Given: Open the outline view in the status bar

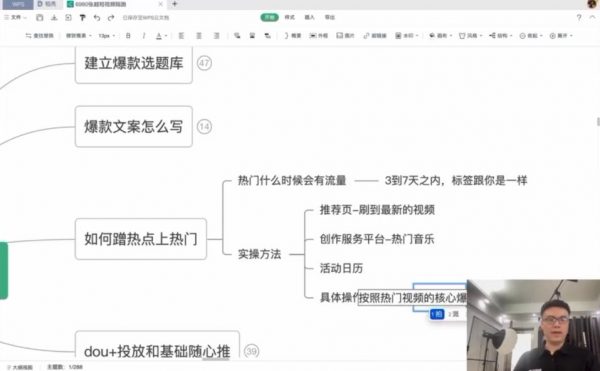Looking at the screenshot, I should (x=20, y=367).
